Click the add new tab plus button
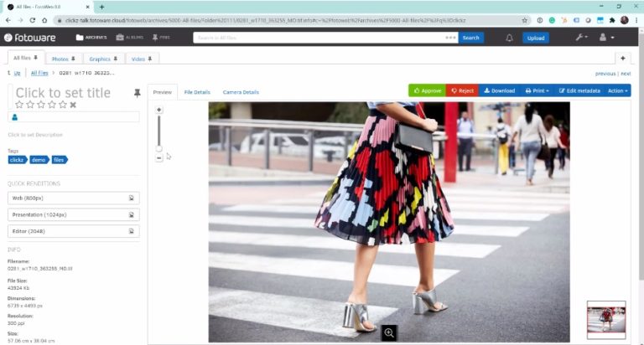The width and height of the screenshot is (644, 345). coord(622,59)
